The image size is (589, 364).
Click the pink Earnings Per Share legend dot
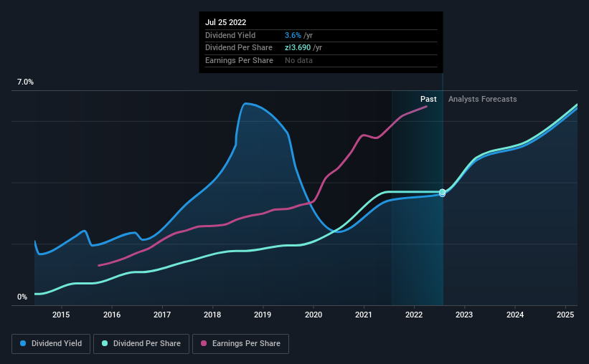pos(204,343)
